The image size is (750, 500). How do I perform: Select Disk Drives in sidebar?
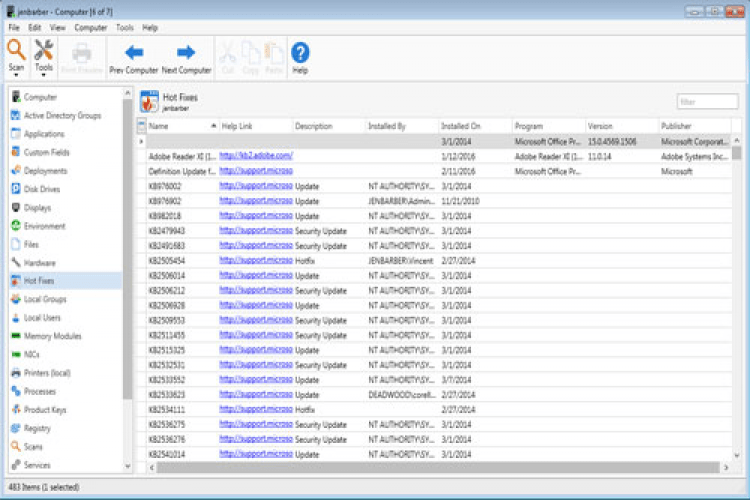(x=44, y=190)
